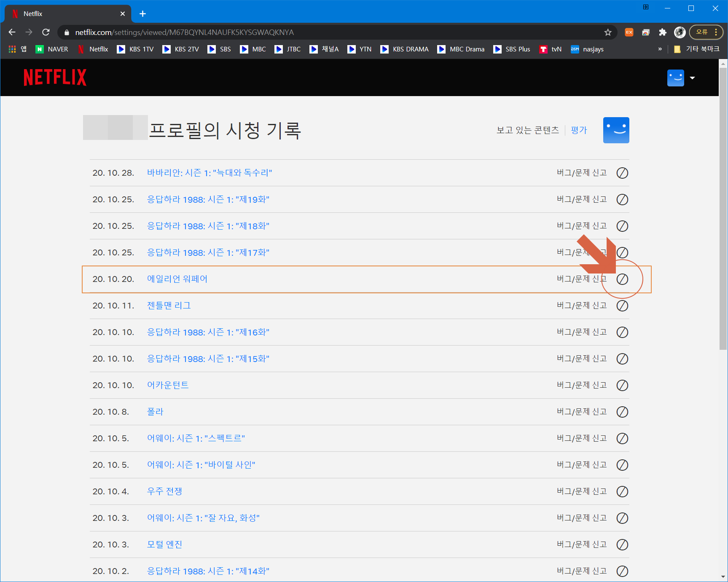The width and height of the screenshot is (728, 582).
Task: Report a problem for 우주 전쟁
Action: (582, 491)
